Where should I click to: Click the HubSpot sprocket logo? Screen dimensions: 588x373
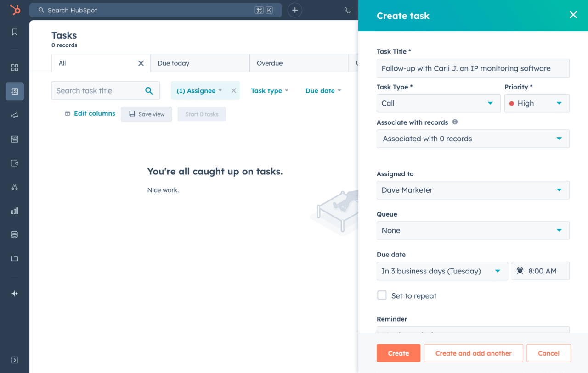(15, 10)
